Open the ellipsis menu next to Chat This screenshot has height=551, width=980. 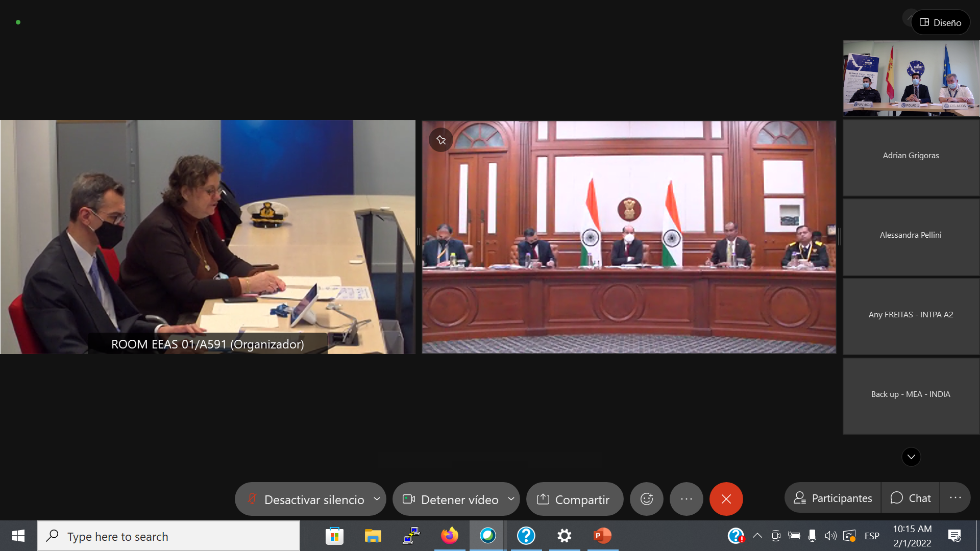955,498
